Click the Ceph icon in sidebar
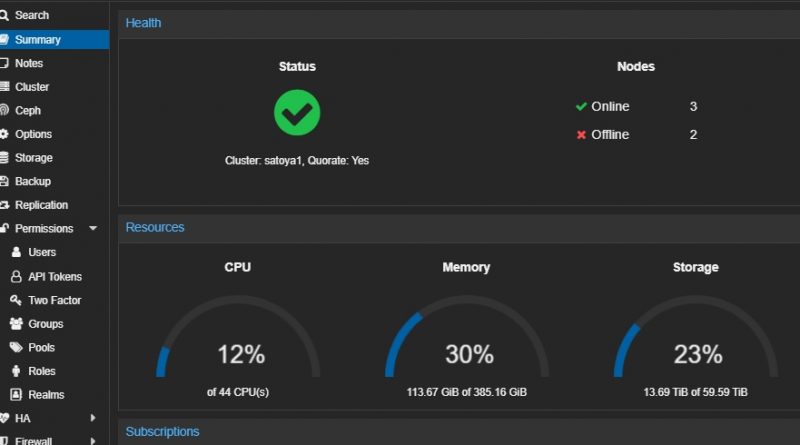The height and width of the screenshot is (445, 800). click(x=5, y=111)
